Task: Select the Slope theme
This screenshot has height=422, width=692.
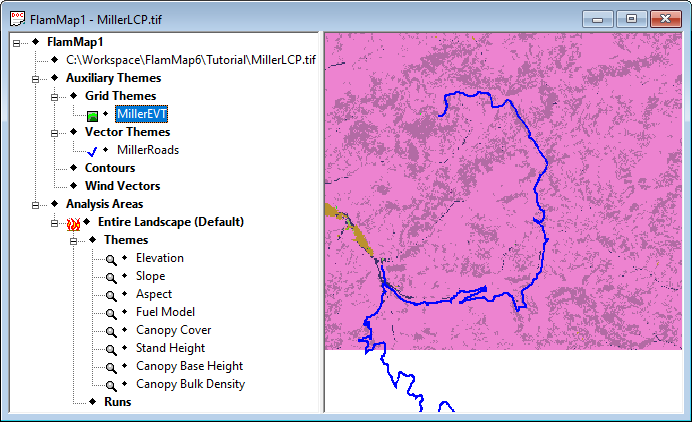Action: tap(150, 276)
